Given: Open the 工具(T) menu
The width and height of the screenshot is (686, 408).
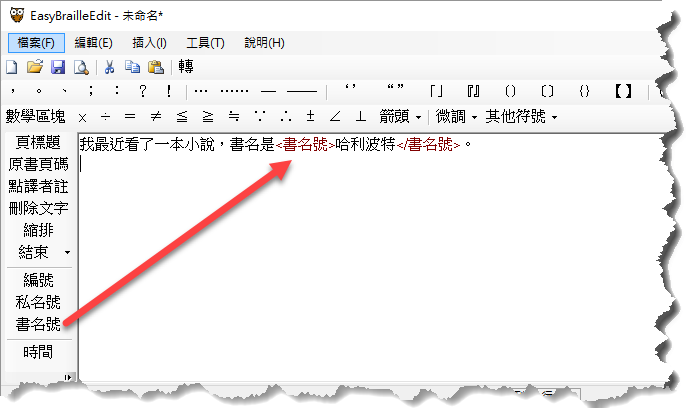Looking at the screenshot, I should click(205, 43).
